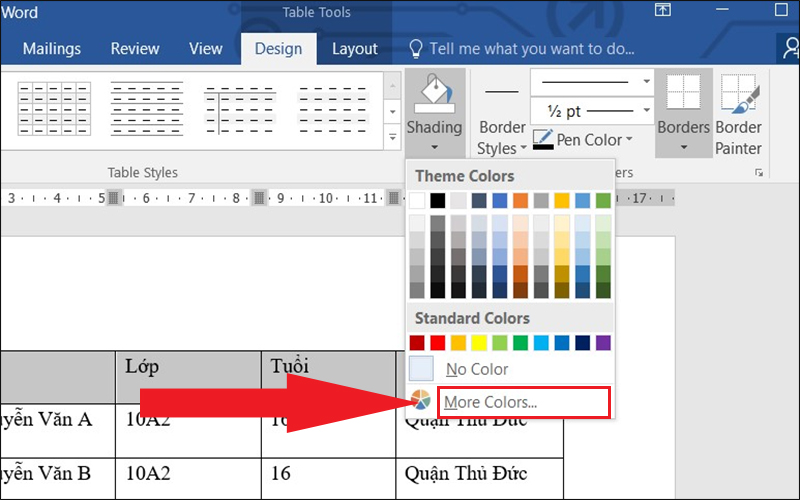Click the Border Styles line icon

(x=501, y=92)
